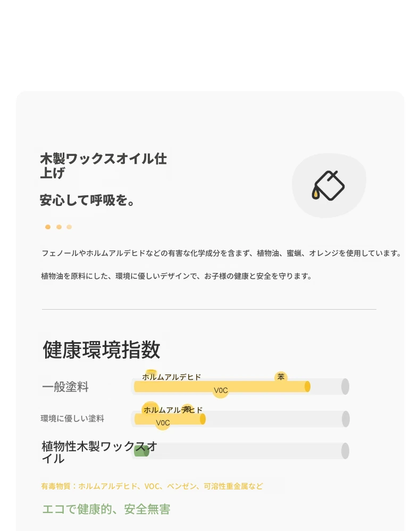
Task: Click the third pale dot indicator
Action: click(69, 227)
